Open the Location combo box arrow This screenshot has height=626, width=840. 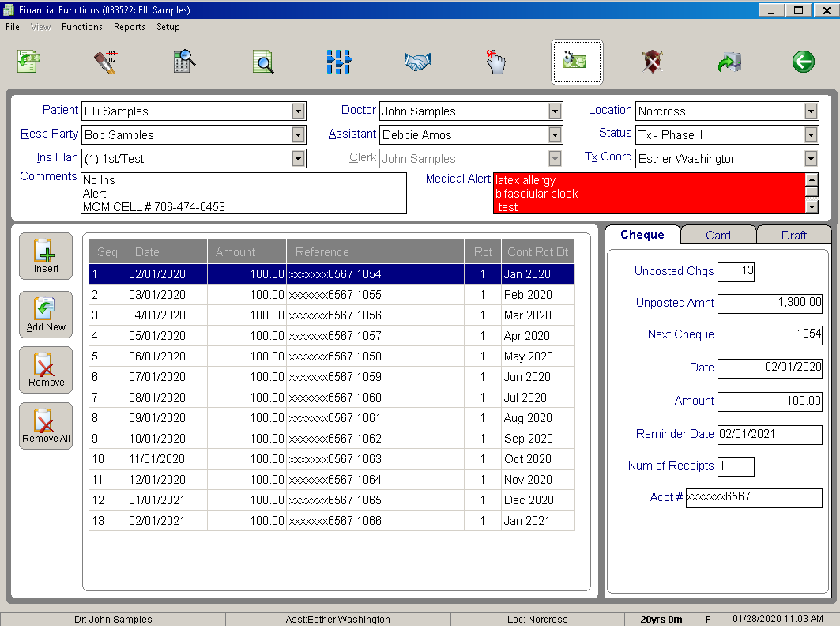coord(811,111)
